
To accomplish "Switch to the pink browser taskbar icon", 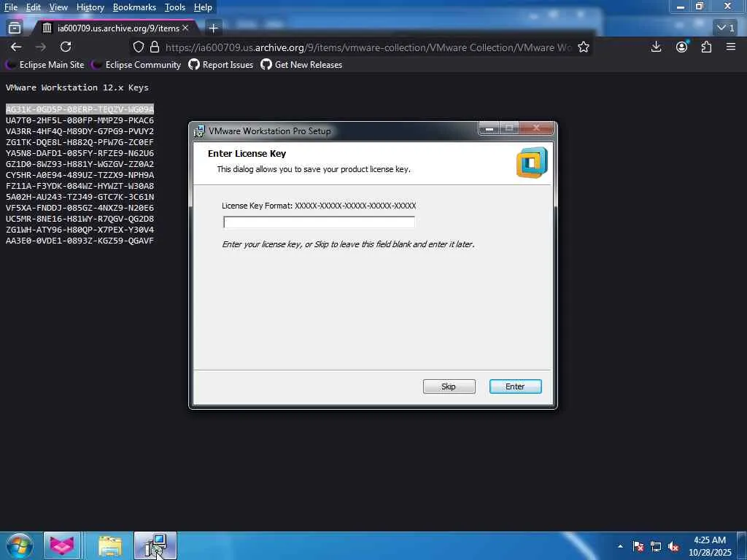I will [63, 545].
